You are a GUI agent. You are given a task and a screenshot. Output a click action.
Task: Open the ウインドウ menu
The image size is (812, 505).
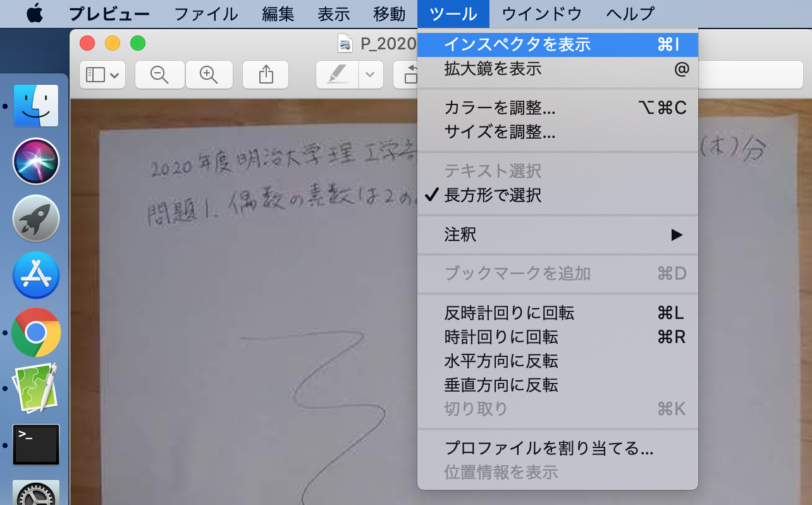click(x=541, y=14)
